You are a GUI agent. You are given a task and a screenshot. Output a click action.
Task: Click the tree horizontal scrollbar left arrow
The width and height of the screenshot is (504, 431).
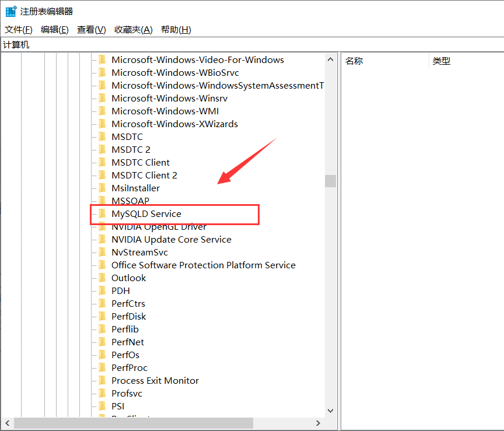point(8,423)
